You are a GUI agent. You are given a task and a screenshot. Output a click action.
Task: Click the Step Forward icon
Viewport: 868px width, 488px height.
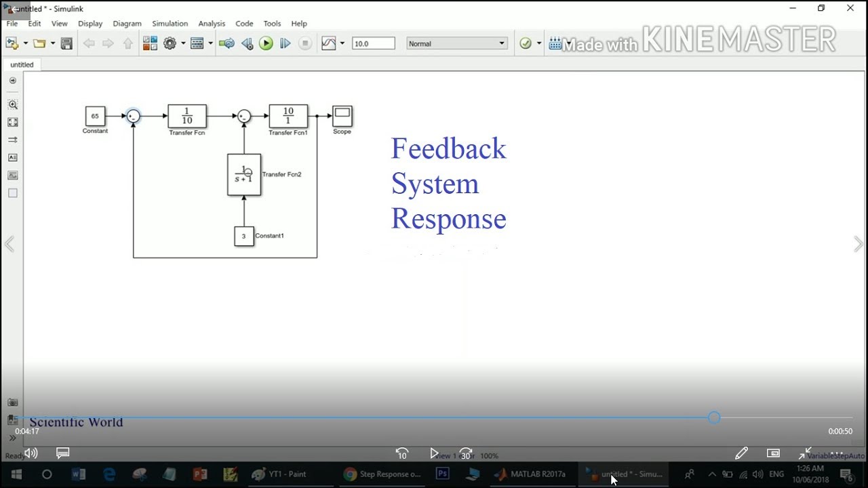(x=285, y=43)
